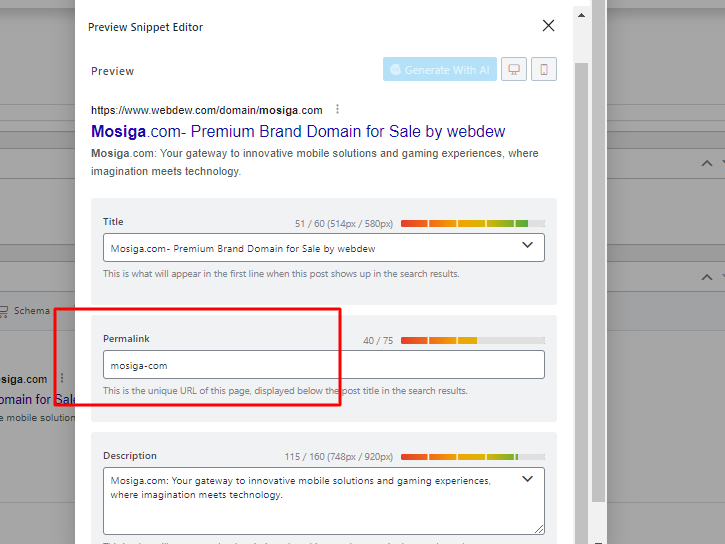Switch to mobile preview icon
The height and width of the screenshot is (544, 725).
544,69
